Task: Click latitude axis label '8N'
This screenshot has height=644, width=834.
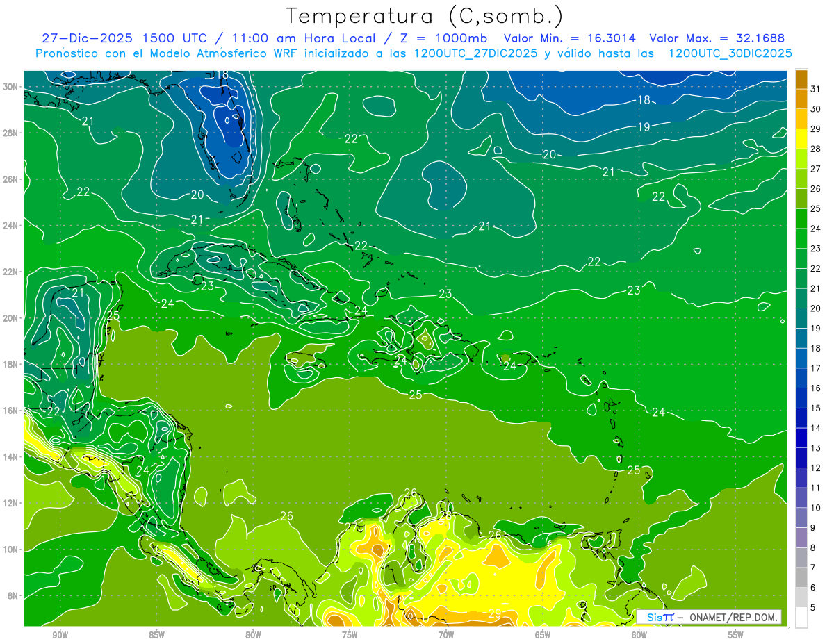Action: click(x=13, y=595)
